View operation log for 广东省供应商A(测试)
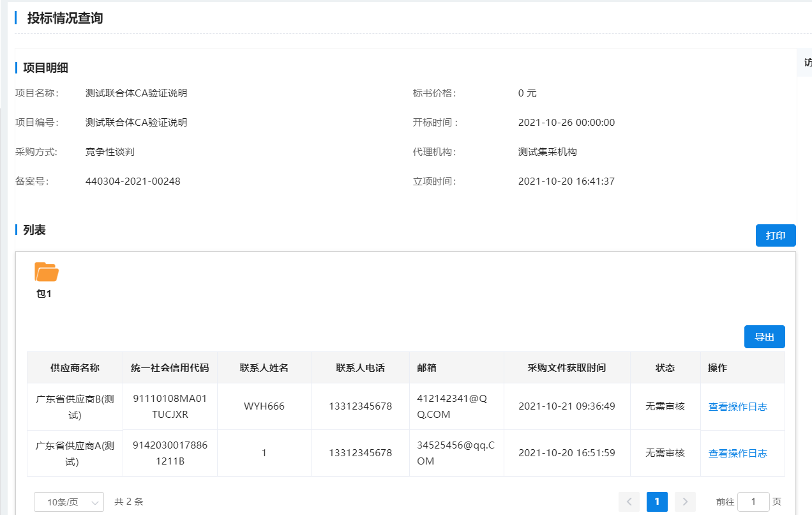This screenshot has width=812, height=515. click(737, 453)
